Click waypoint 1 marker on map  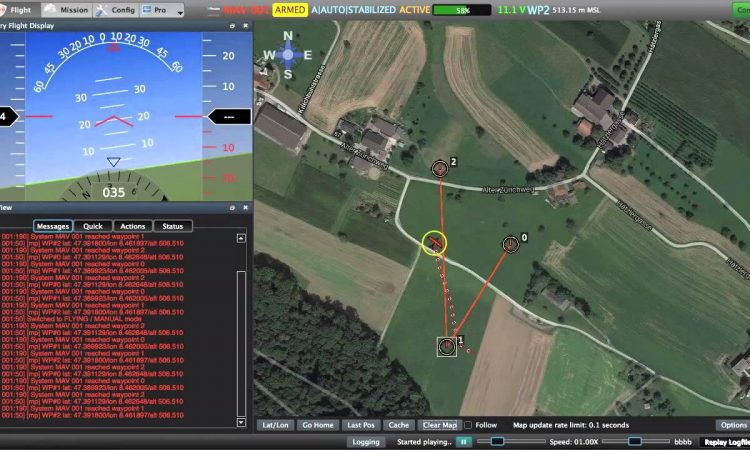click(447, 346)
